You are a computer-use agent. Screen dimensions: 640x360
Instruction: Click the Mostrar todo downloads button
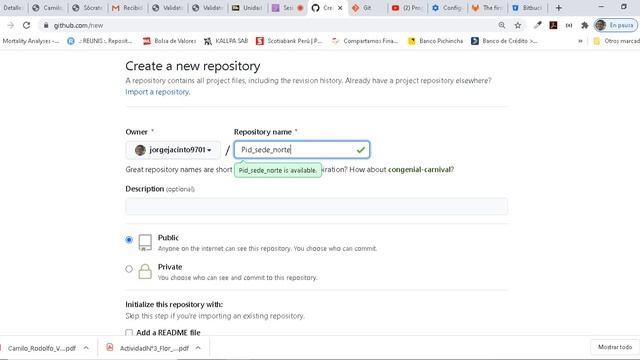click(x=615, y=347)
